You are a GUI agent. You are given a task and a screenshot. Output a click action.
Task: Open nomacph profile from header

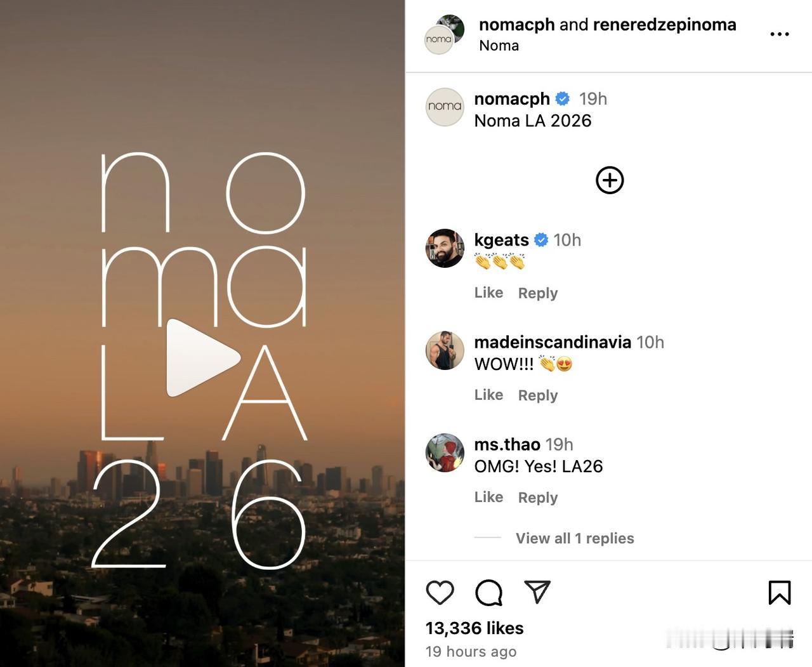[x=516, y=24]
